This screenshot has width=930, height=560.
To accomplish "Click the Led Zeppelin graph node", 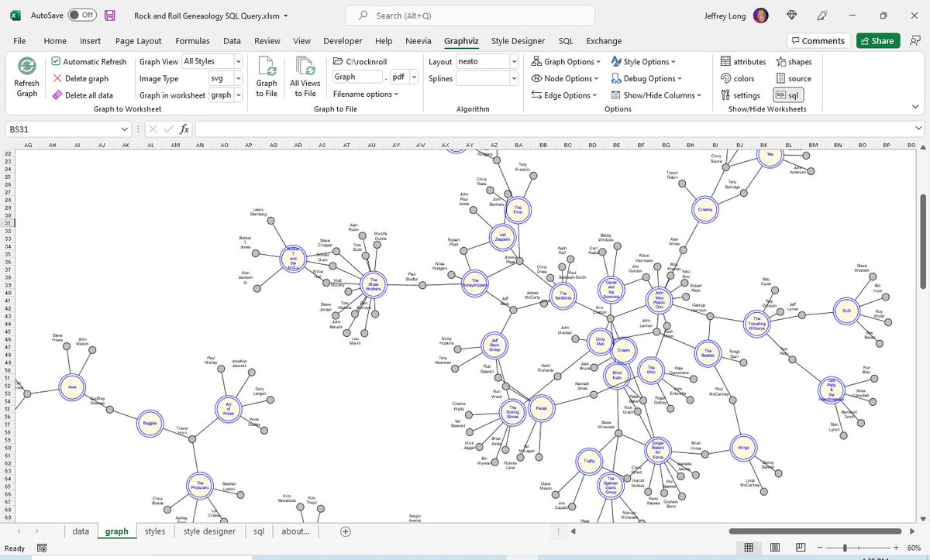I will tap(502, 237).
